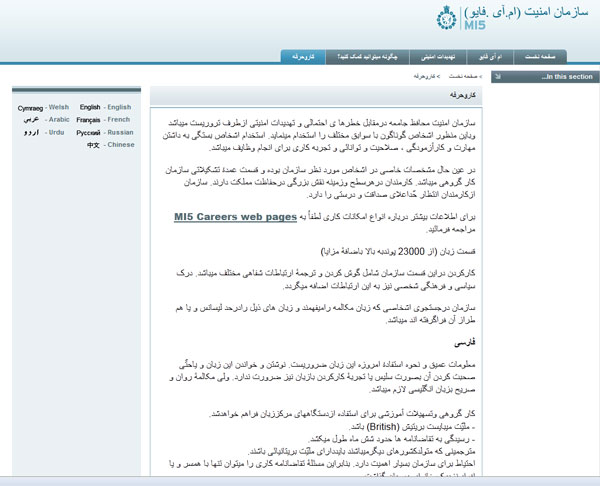Screen dimensions: 600x486
Task: Click the (British) text in requirements
Action: (383, 427)
